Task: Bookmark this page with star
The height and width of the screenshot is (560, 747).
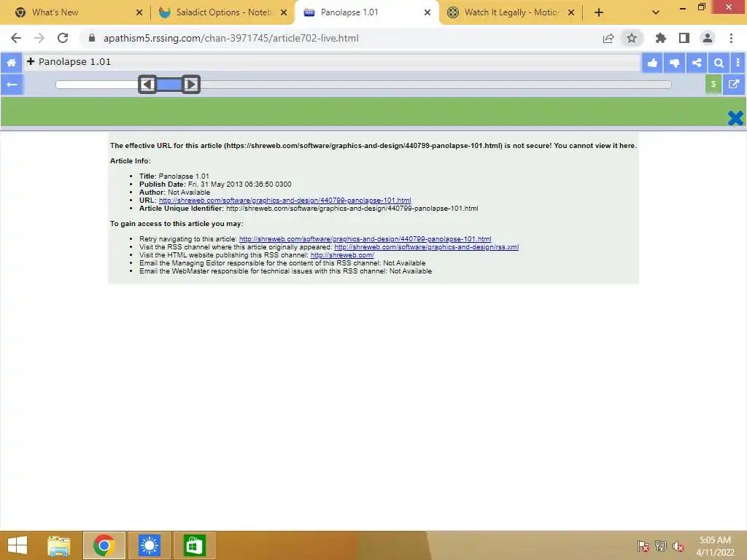Action: [x=632, y=38]
